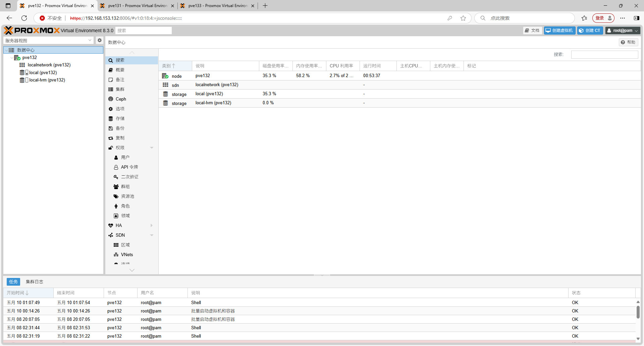Click the resource search filter field
644x346 pixels.
604,55
